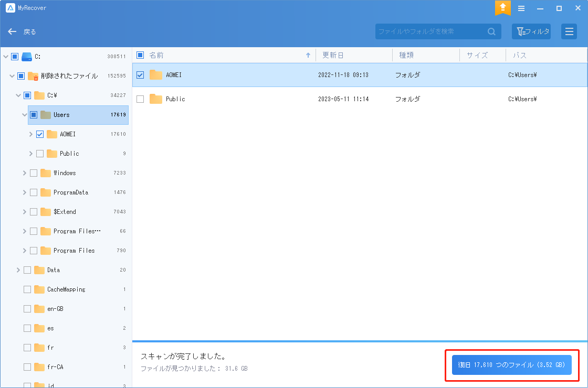
Task: Expand the Public folder in tree
Action: [x=31, y=154]
